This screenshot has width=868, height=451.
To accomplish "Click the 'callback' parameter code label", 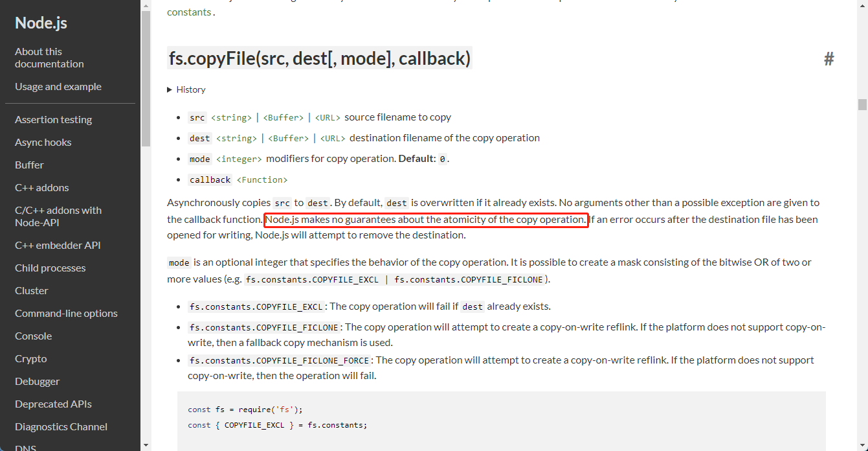I will 210,180.
